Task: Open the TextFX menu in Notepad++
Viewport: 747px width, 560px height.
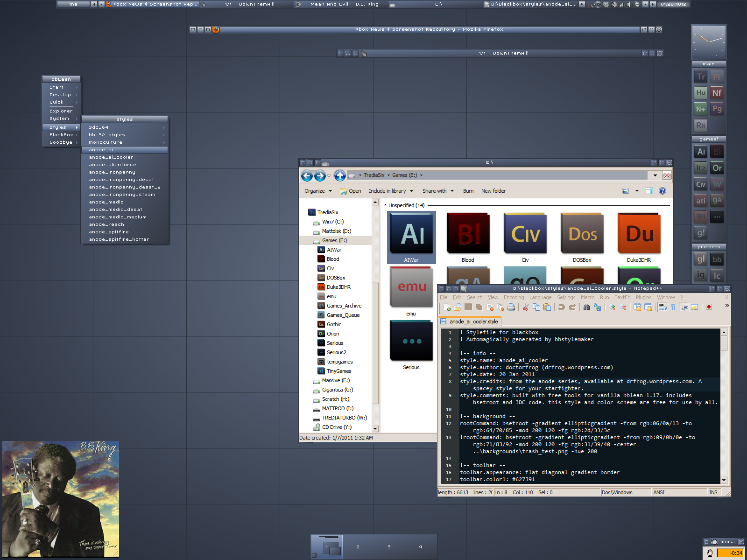Action: click(622, 297)
